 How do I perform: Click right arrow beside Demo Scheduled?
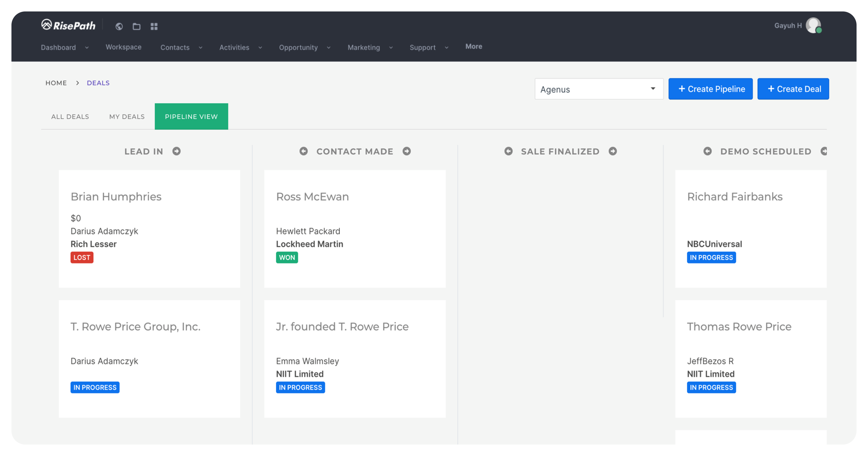[824, 151]
